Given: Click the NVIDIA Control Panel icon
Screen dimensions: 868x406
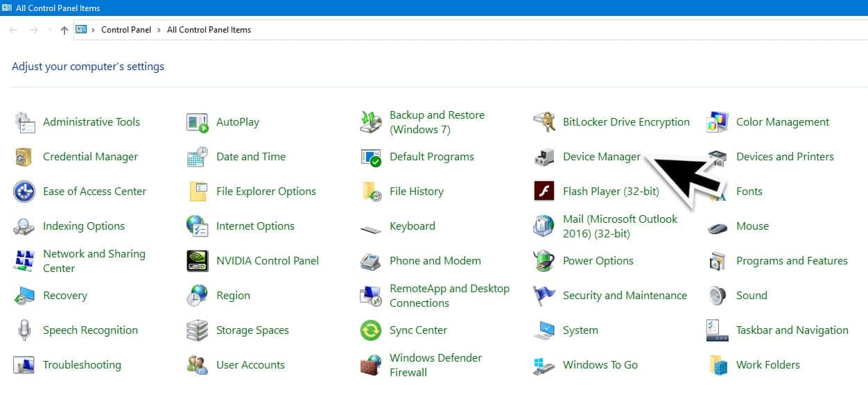Looking at the screenshot, I should click(198, 261).
